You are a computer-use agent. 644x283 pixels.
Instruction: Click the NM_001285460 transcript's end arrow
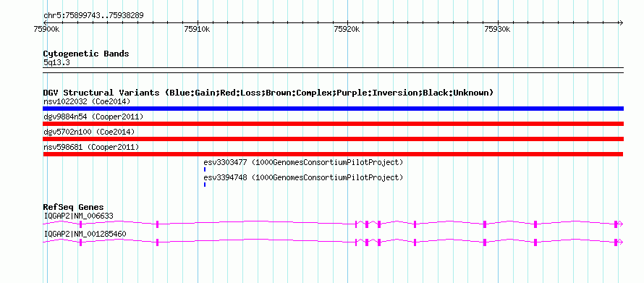click(x=621, y=242)
